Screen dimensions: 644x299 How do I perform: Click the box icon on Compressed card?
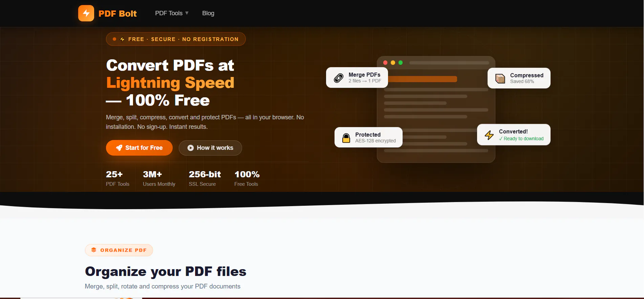[x=500, y=79]
